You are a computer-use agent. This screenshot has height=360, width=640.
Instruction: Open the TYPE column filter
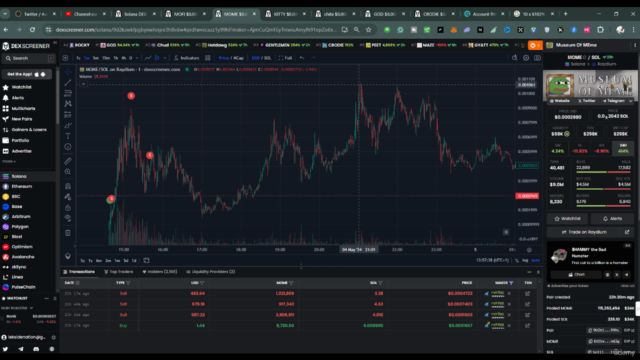click(128, 283)
